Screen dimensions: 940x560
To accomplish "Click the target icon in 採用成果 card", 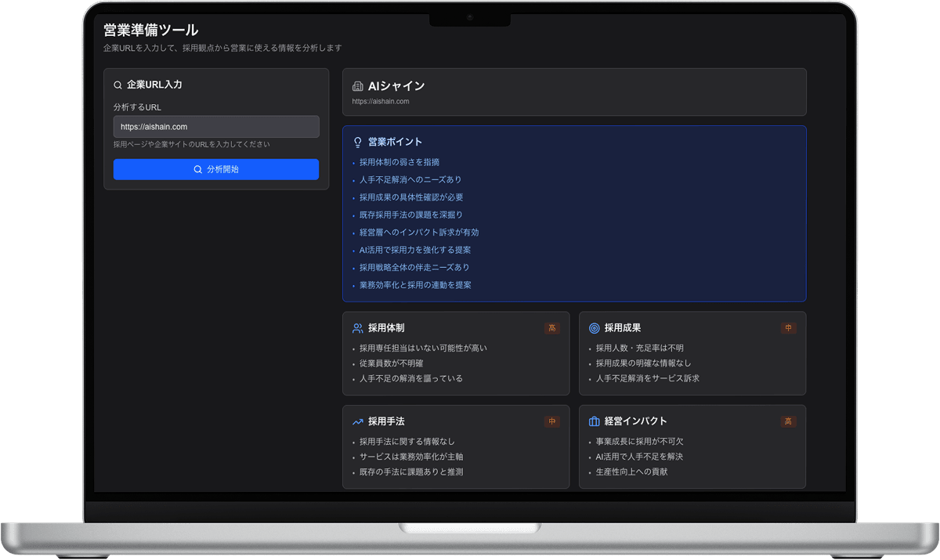I will (594, 328).
